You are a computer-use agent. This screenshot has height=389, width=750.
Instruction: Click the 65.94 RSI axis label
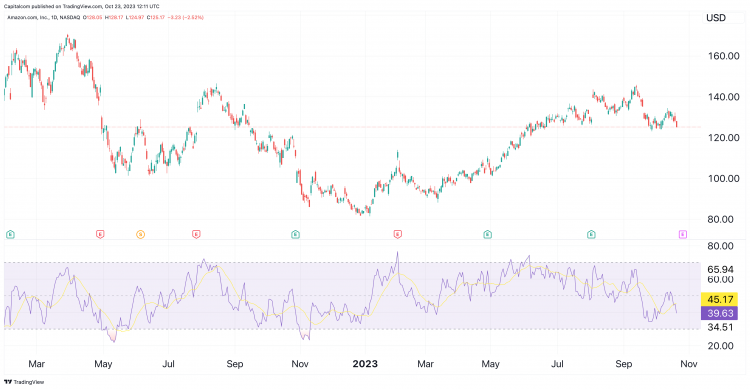point(720,269)
